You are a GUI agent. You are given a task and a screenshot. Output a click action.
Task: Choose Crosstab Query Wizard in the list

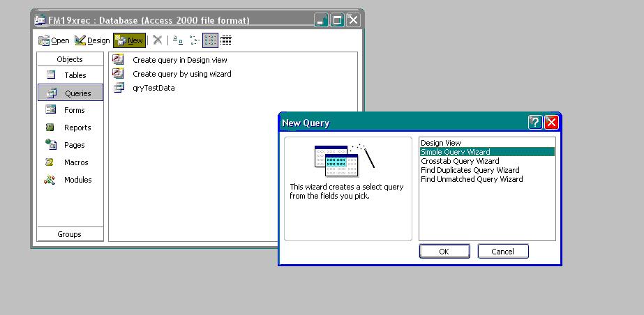point(487,161)
